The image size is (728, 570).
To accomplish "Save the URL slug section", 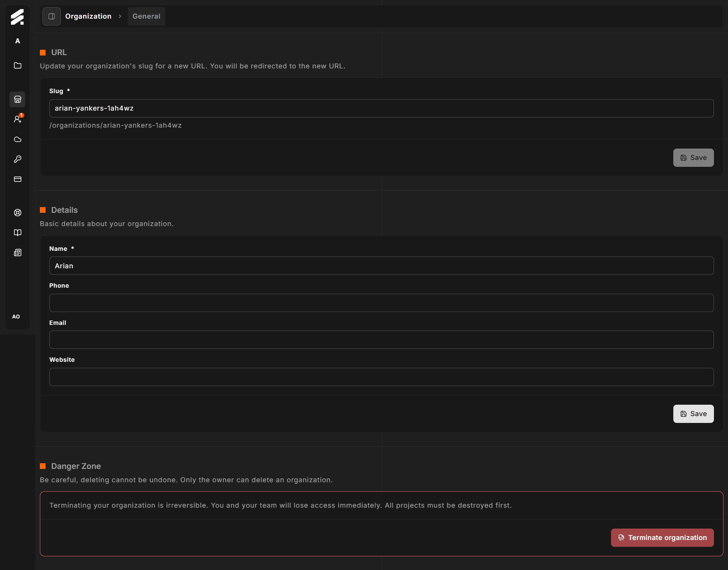I will click(693, 158).
